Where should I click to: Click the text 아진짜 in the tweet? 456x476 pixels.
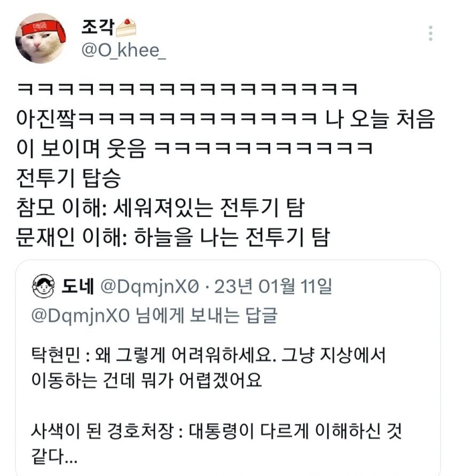46,119
